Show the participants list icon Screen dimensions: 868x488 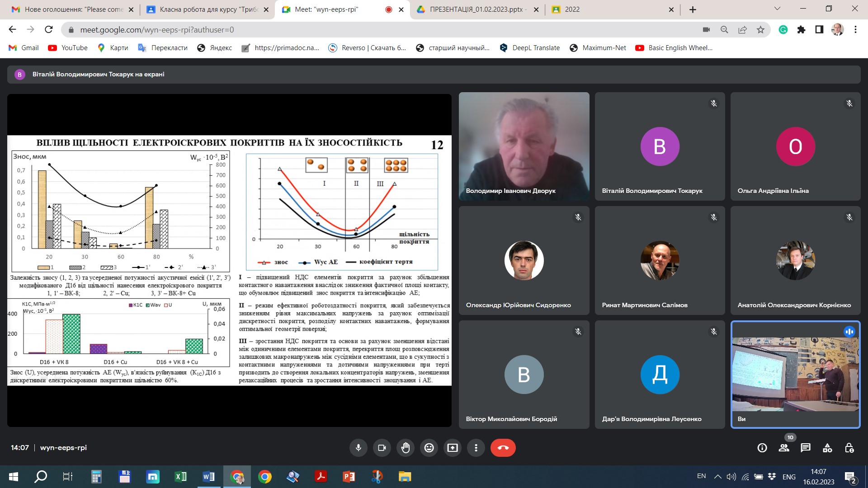point(784,448)
